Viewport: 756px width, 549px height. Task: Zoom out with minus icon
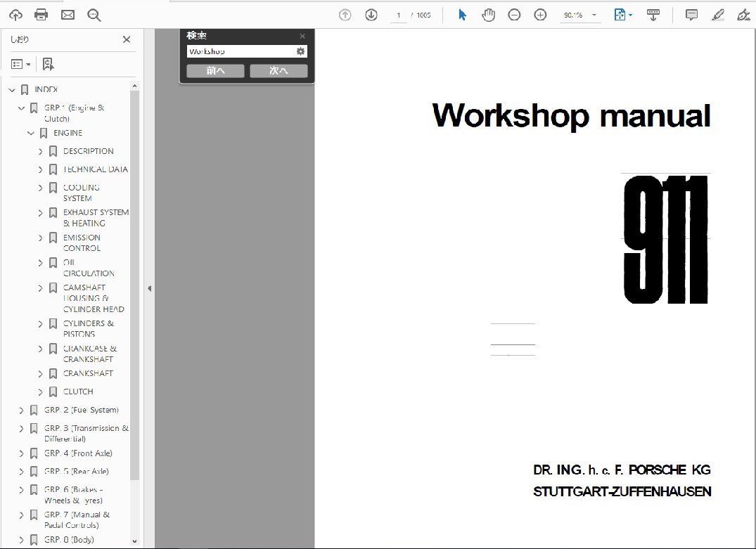pos(514,15)
